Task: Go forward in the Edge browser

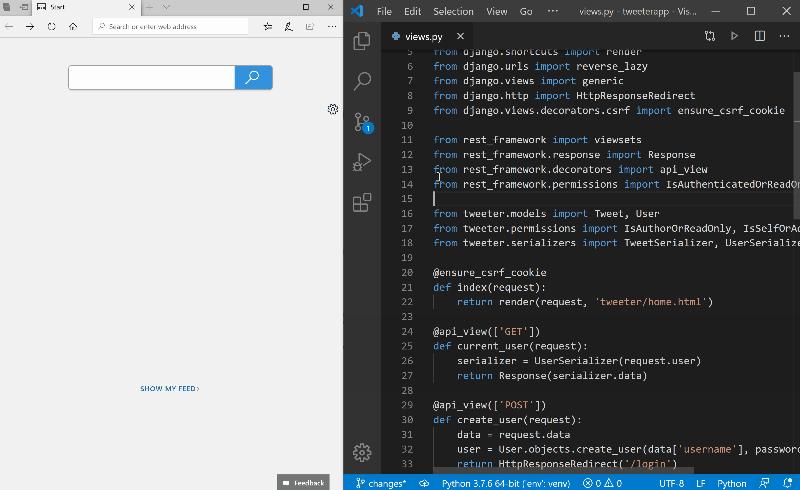Action: coord(30,27)
